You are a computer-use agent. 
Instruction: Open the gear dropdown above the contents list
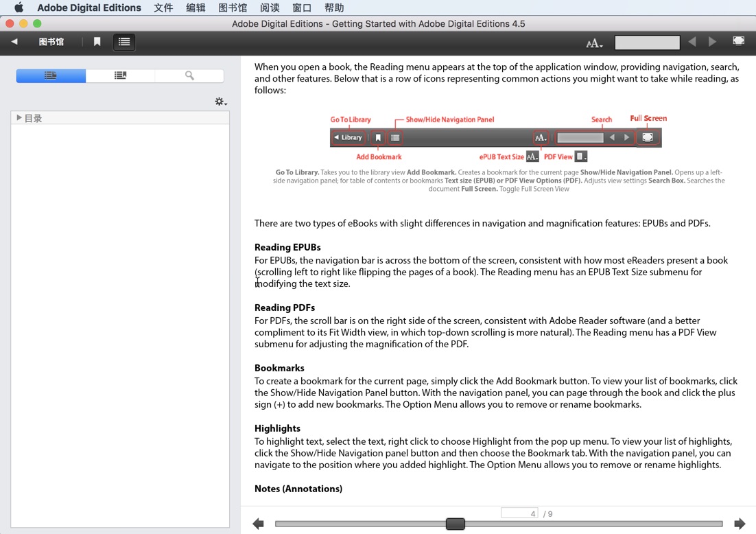(220, 101)
